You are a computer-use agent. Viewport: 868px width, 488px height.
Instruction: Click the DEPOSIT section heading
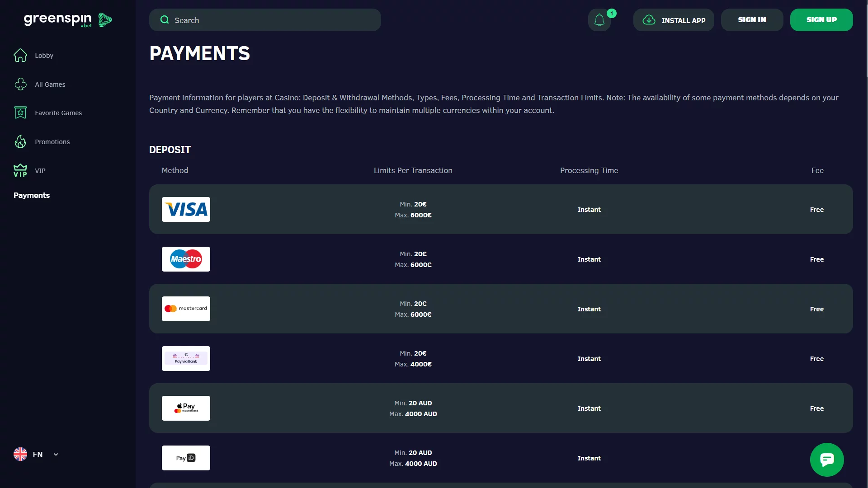pyautogui.click(x=170, y=150)
